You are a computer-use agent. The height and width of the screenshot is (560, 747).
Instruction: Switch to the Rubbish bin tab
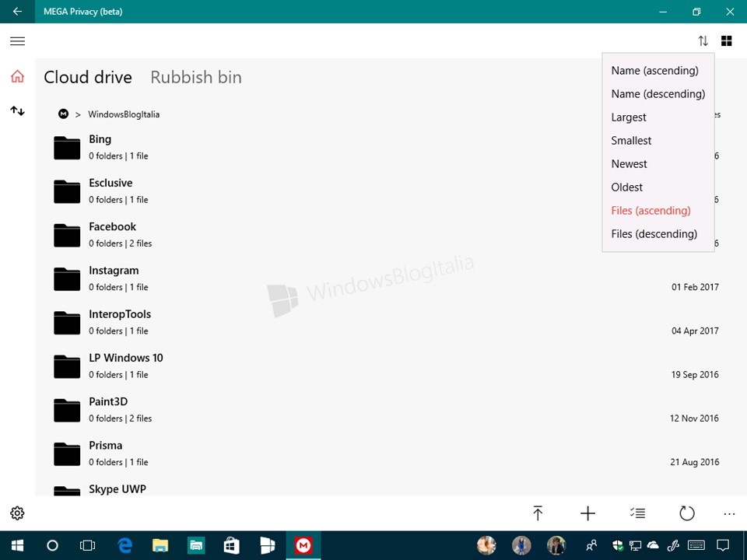click(x=196, y=77)
